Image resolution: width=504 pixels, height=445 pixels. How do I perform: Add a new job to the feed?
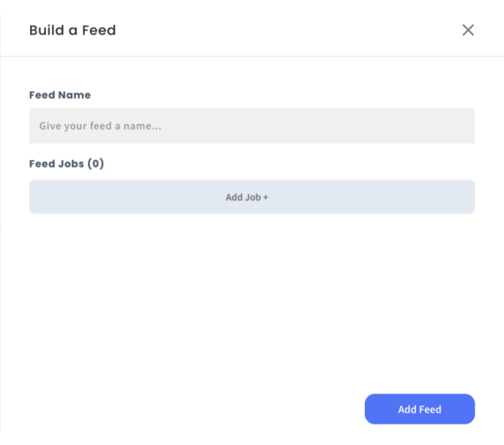pyautogui.click(x=252, y=197)
